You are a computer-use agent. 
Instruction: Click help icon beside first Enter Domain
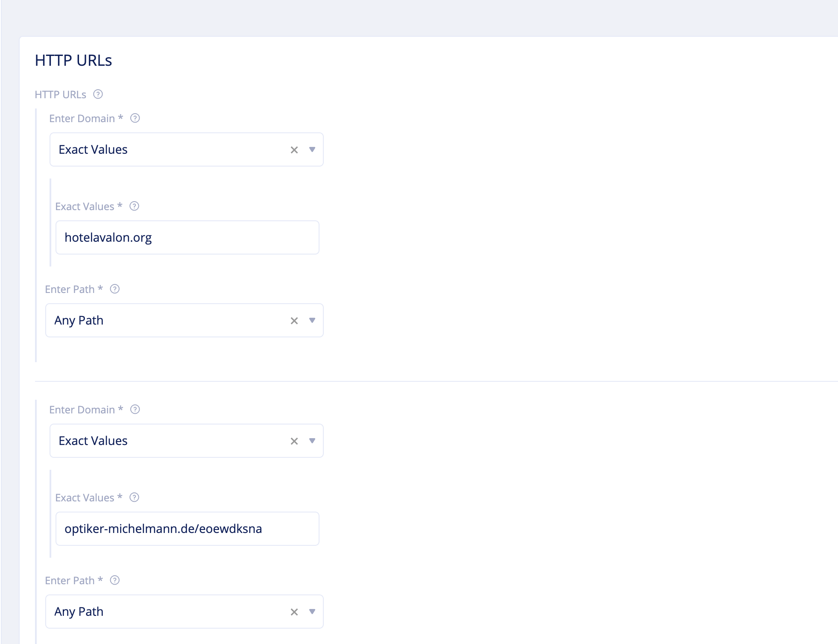click(x=135, y=118)
